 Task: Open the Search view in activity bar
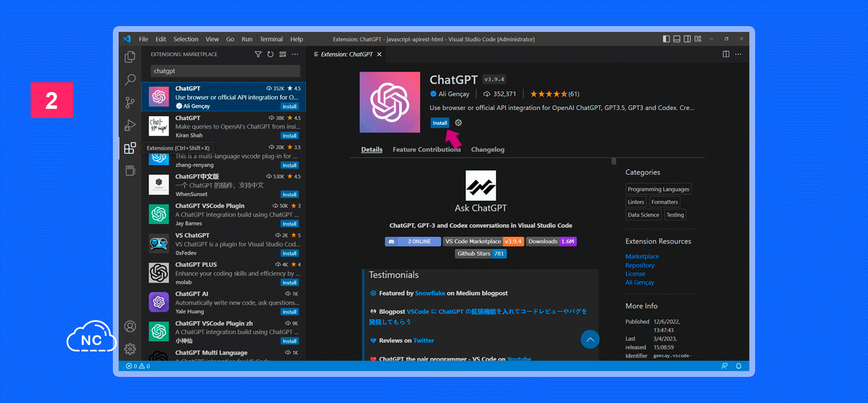point(130,80)
